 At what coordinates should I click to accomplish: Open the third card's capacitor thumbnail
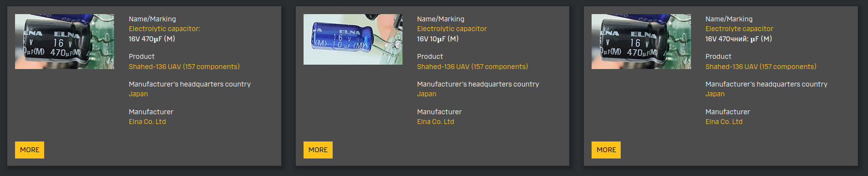(x=641, y=41)
